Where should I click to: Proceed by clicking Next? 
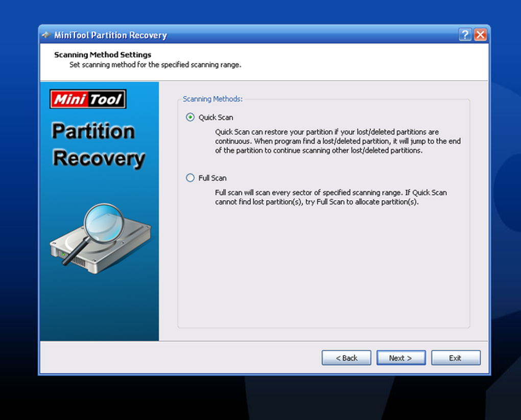point(400,358)
